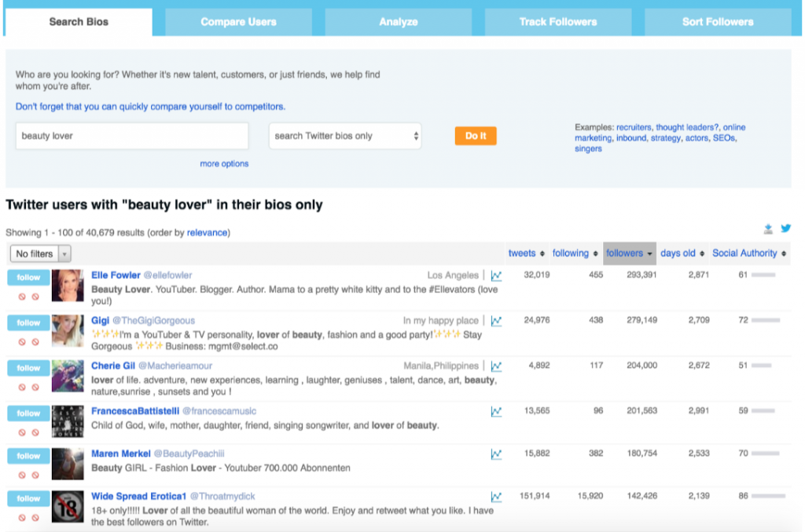This screenshot has width=805, height=532.
Task: Click the compare yourself to competitors link
Action: (150, 107)
